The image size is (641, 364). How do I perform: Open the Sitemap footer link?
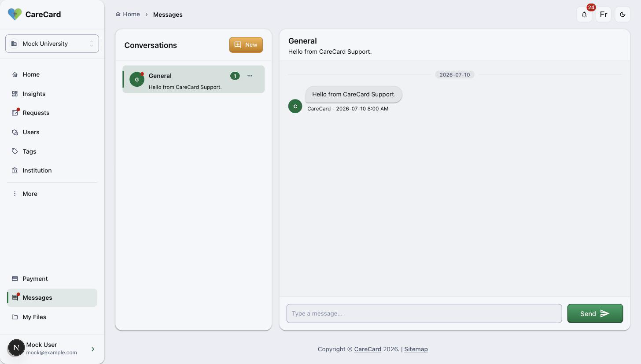click(416, 349)
